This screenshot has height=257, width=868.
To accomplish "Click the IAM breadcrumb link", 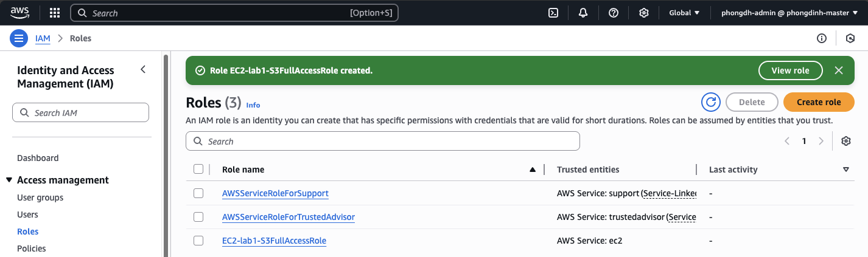I will tap(43, 38).
